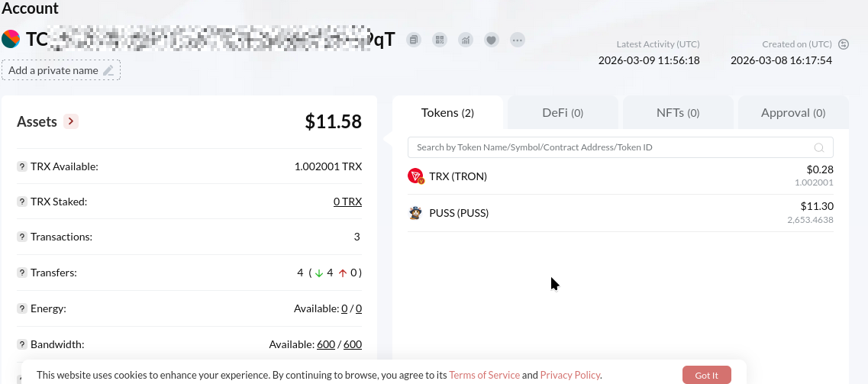Screen dimensions: 868x384
Task: Open the Approval tab
Action: [x=792, y=113]
